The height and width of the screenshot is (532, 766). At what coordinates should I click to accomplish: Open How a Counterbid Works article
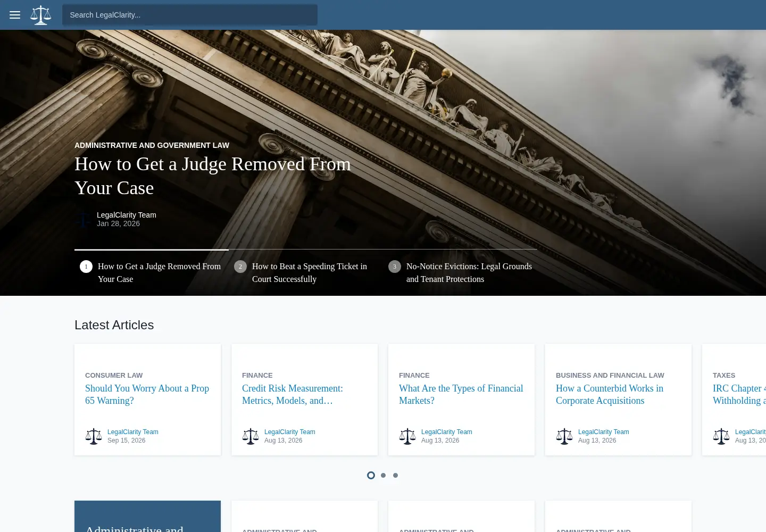610,394
